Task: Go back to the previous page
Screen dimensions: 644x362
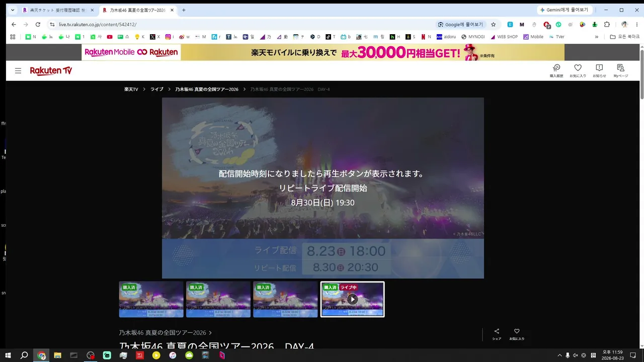Action: (14, 24)
